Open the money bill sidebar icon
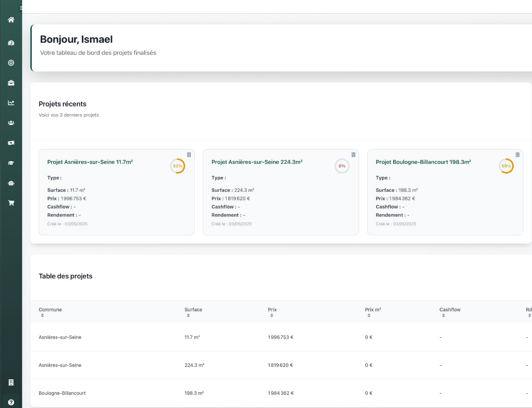 (x=11, y=143)
